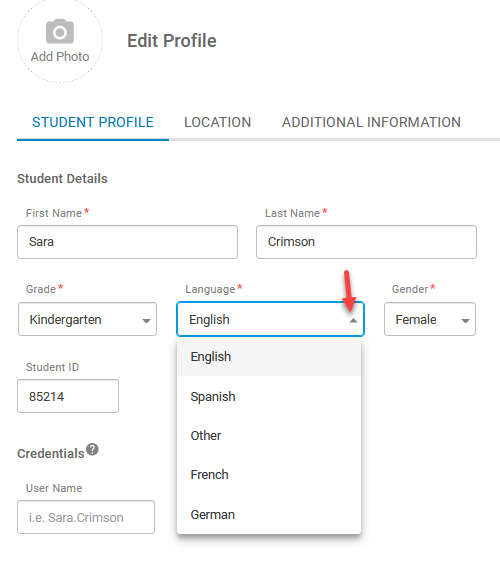Select the Add Photo label
500x567 pixels.
60,57
